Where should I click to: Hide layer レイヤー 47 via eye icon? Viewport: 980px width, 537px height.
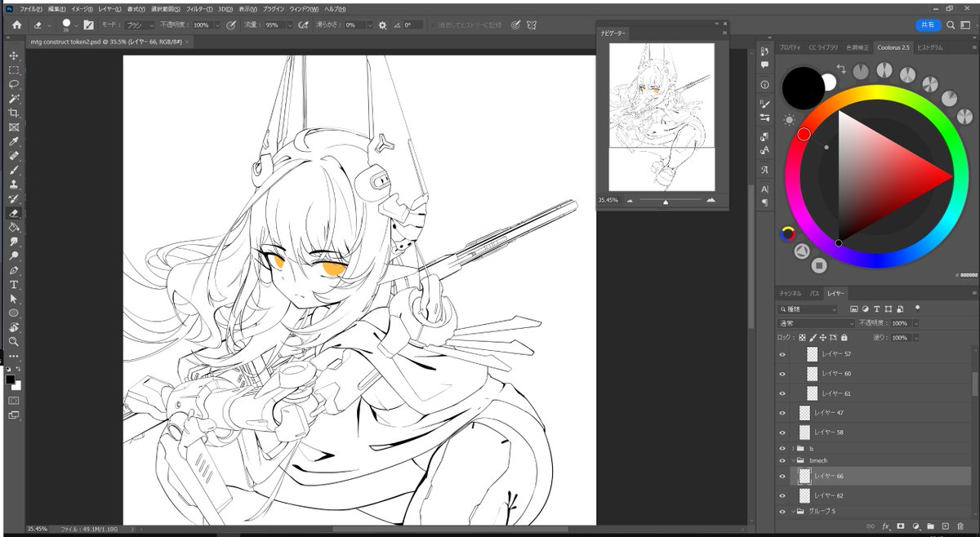782,413
